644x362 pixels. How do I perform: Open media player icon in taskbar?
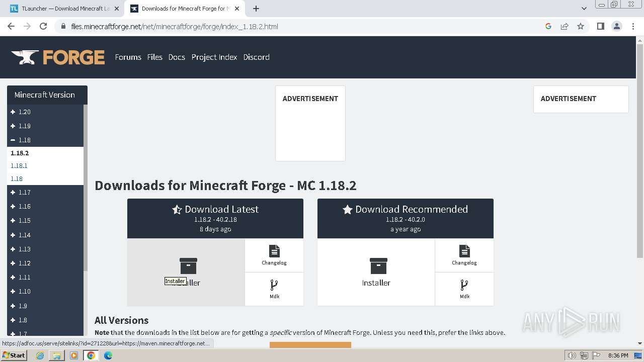(x=74, y=355)
